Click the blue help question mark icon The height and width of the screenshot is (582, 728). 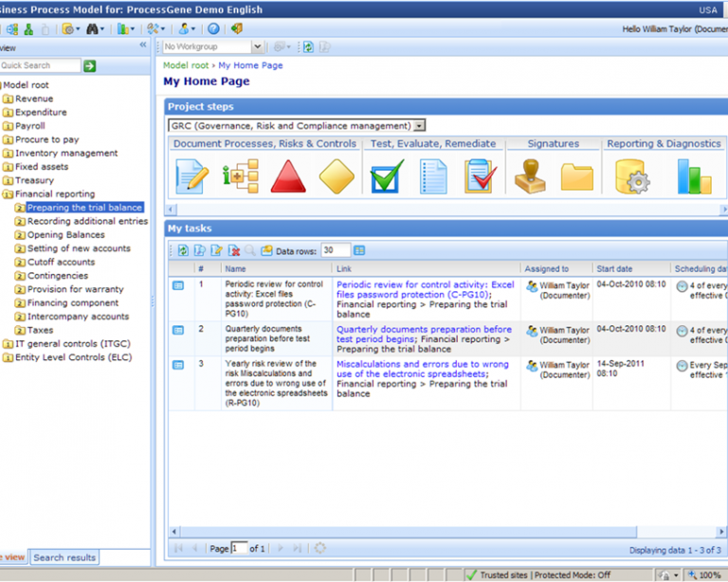[213, 29]
